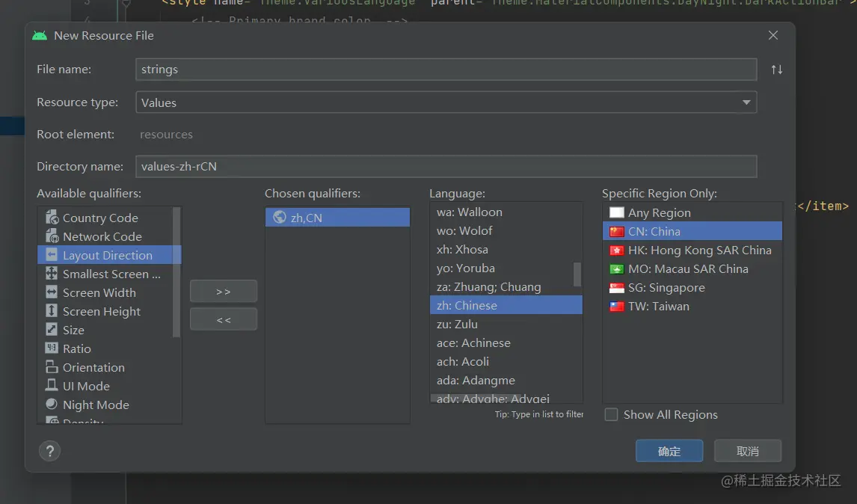Open the help question mark button
This screenshot has width=857, height=504.
(x=50, y=451)
